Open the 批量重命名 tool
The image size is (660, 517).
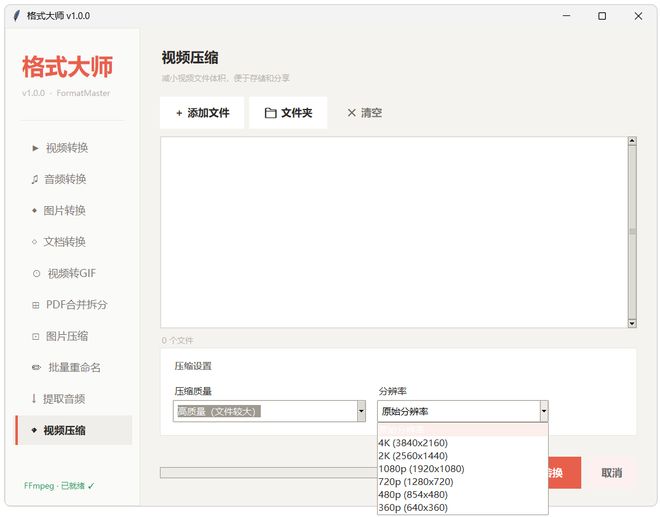(x=74, y=368)
